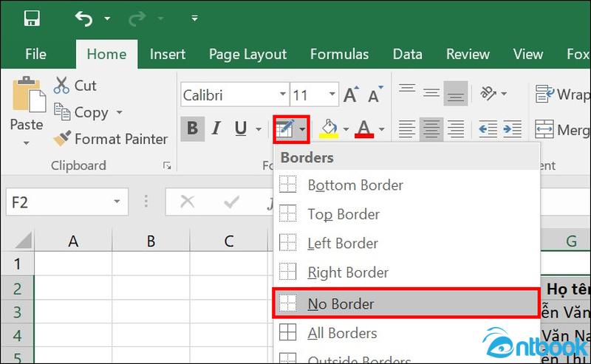Expand the font name dropdown arrow
The image size is (591, 364).
pyautogui.click(x=283, y=95)
